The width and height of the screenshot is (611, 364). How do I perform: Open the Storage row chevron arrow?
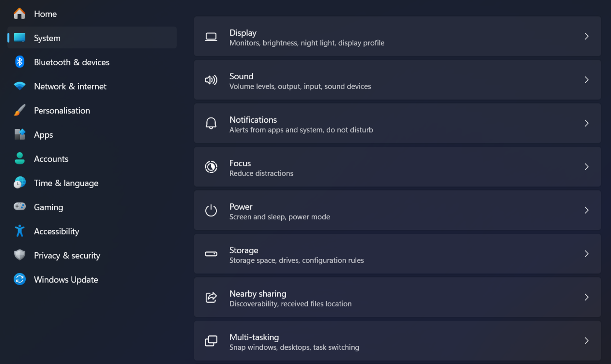pyautogui.click(x=587, y=254)
